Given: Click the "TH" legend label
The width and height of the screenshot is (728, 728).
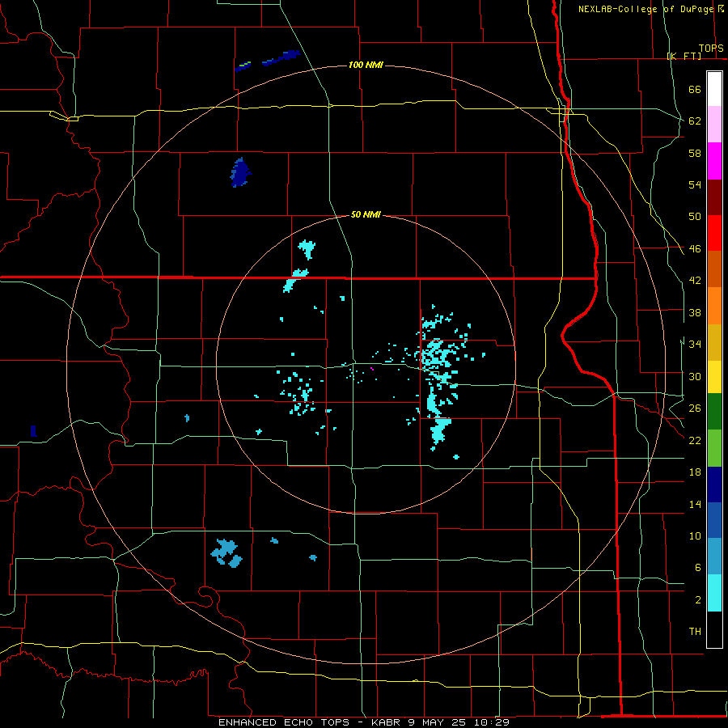Looking at the screenshot, I should [x=695, y=632].
